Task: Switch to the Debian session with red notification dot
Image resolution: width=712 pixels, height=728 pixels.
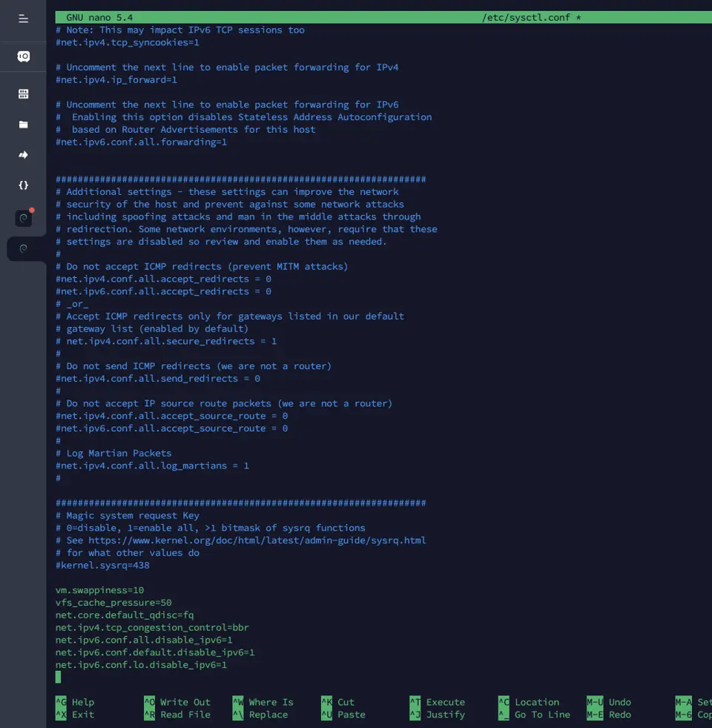Action: (23, 218)
